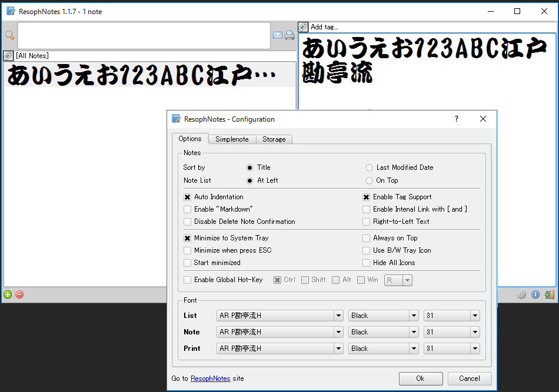Viewport: 559px width, 392px height.
Task: Click the search magnifier icon
Action: click(9, 35)
